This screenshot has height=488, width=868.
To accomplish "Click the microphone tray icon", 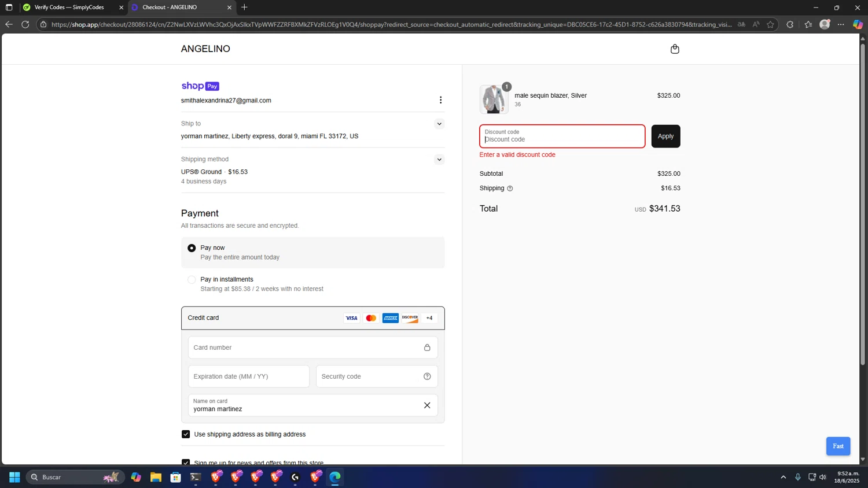I will coord(797,477).
